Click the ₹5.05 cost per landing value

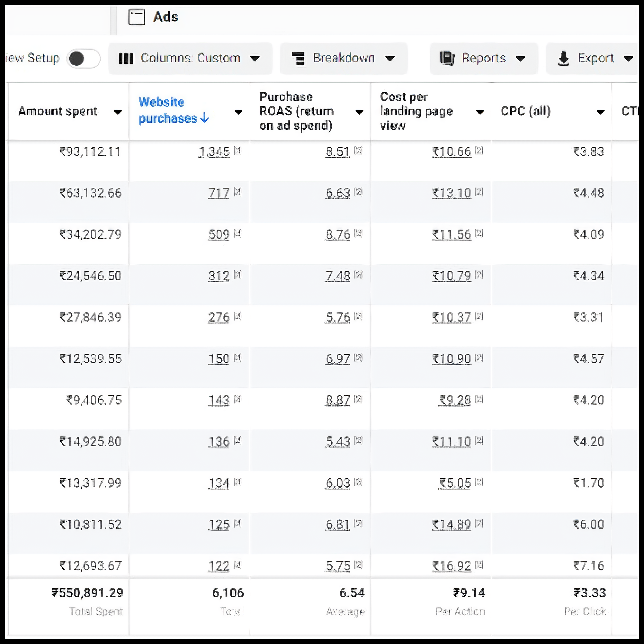tap(455, 483)
